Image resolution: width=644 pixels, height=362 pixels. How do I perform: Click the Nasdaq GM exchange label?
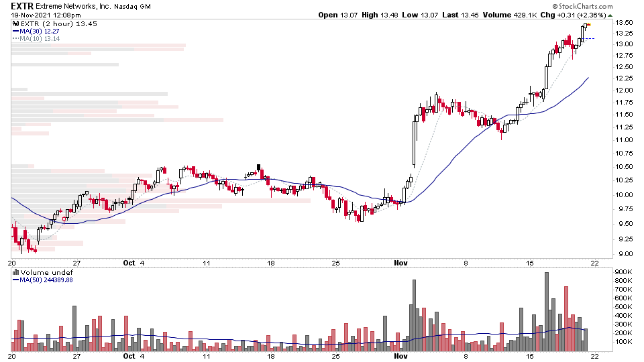132,7
